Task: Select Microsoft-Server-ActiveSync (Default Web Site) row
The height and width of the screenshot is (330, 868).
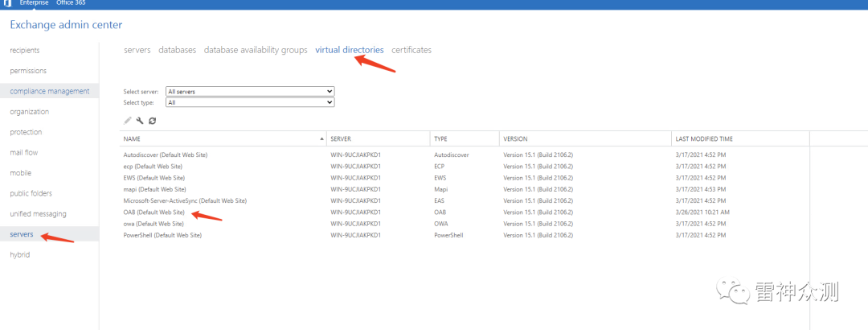Action: pos(465,200)
